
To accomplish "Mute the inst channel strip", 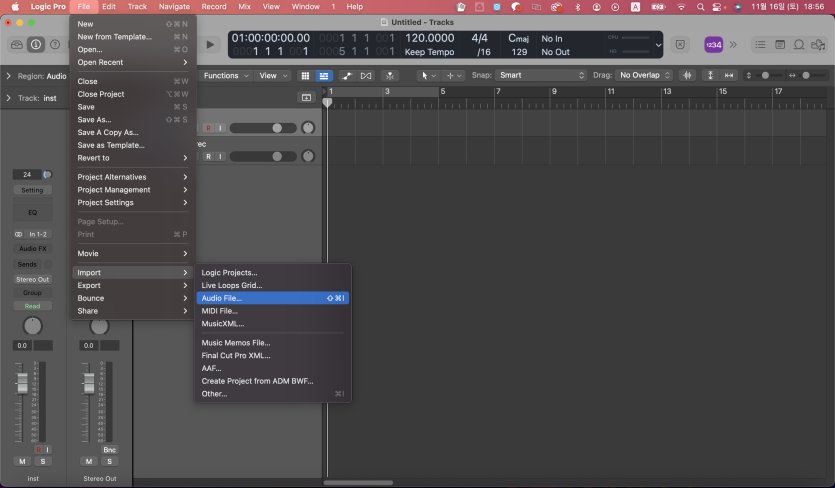I will (22, 461).
